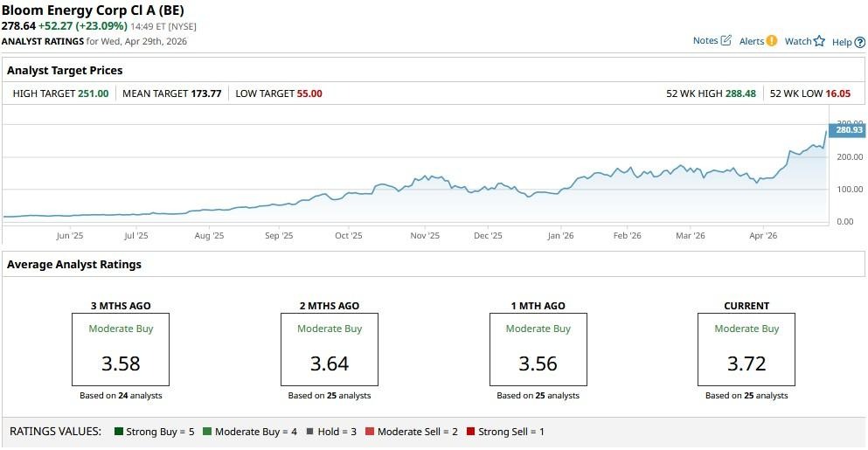Click the Hold gray legend square
Viewport: 868px width, 450px height.
click(x=309, y=432)
